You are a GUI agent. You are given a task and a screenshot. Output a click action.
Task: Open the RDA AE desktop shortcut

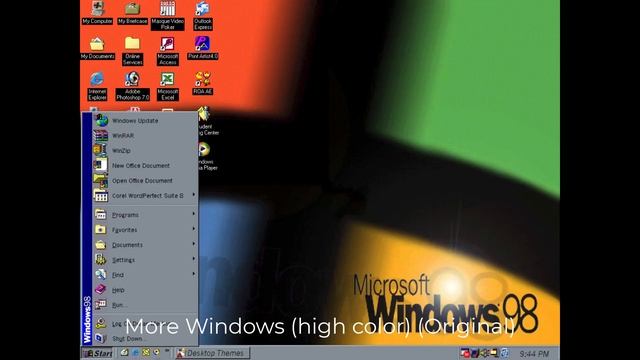click(x=203, y=84)
